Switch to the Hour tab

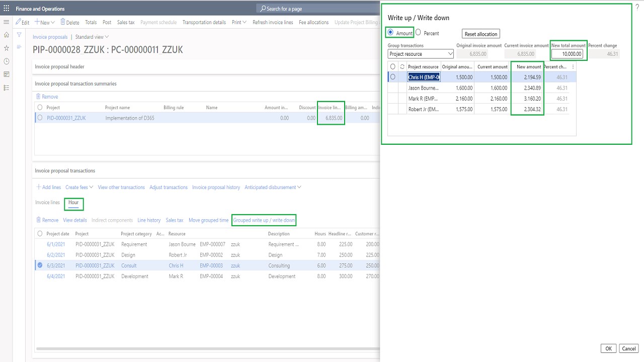[x=73, y=202]
